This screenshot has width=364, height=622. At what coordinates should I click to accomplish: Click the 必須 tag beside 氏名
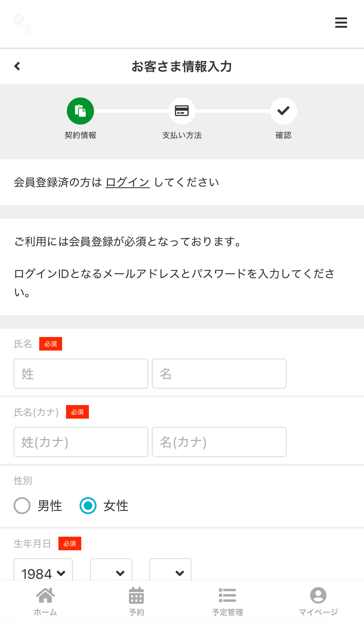[x=51, y=344]
